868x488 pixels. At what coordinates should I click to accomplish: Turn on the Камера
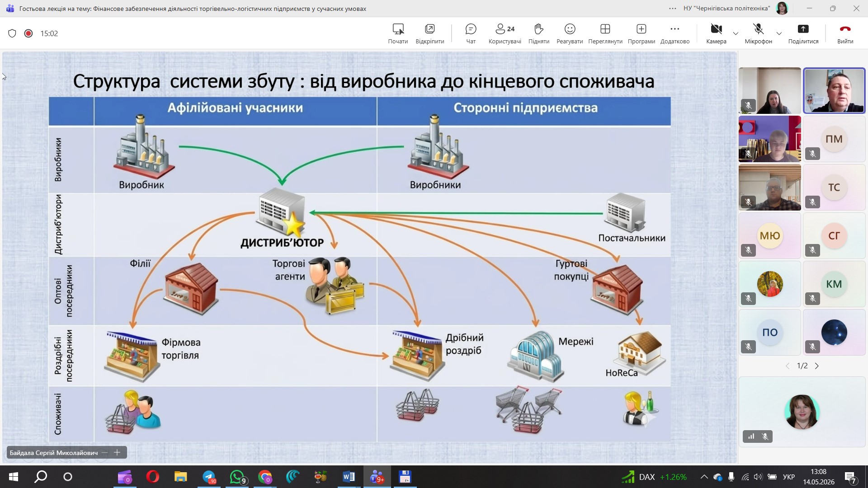716,34
